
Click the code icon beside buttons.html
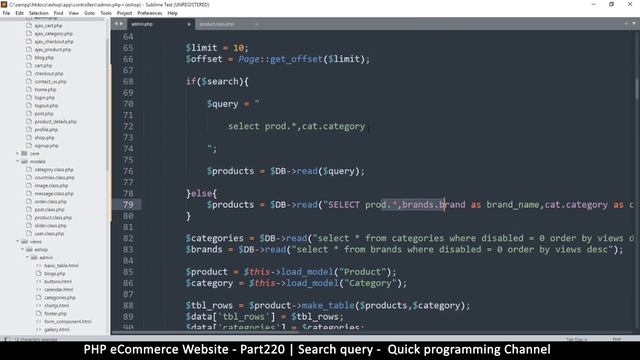point(39,282)
